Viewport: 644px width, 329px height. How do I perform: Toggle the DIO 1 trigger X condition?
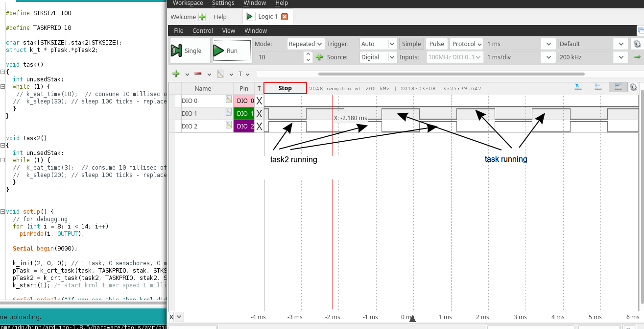(x=259, y=113)
